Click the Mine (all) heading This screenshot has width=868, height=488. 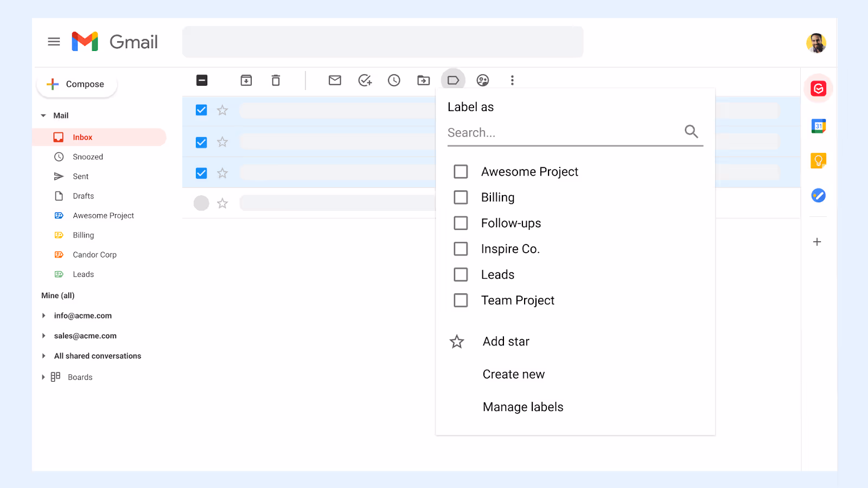(58, 296)
